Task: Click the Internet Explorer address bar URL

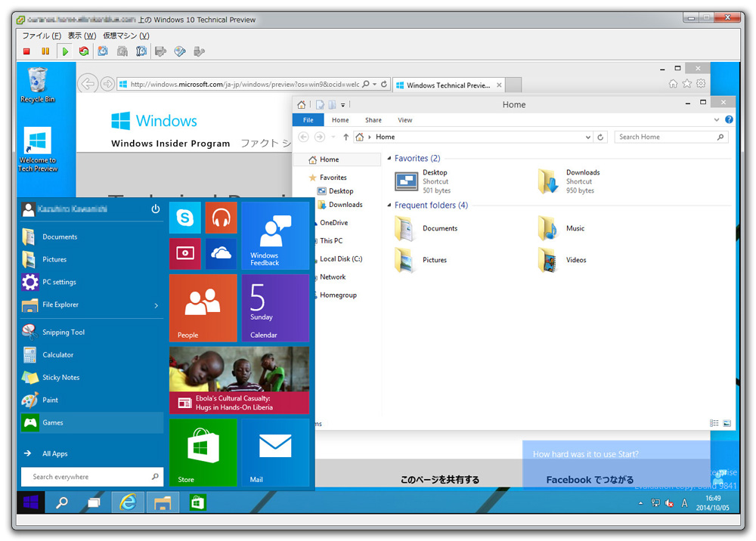Action: coord(244,85)
